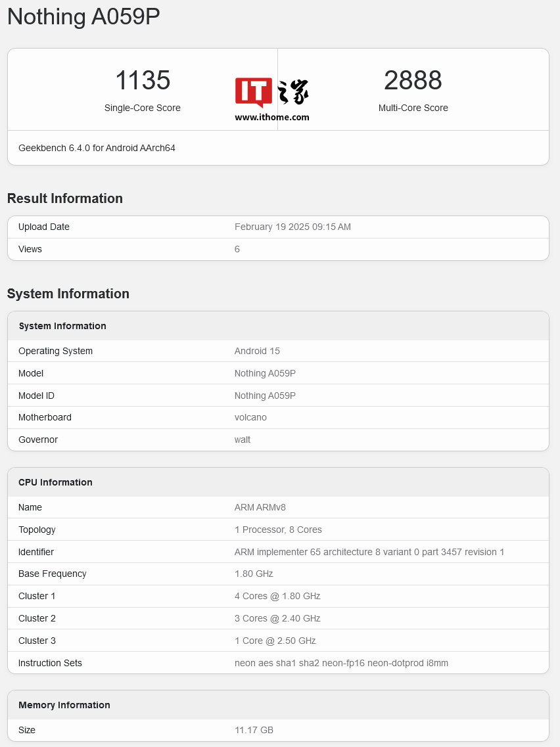
Task: Select the Android 15 operating system value
Action: 257,351
